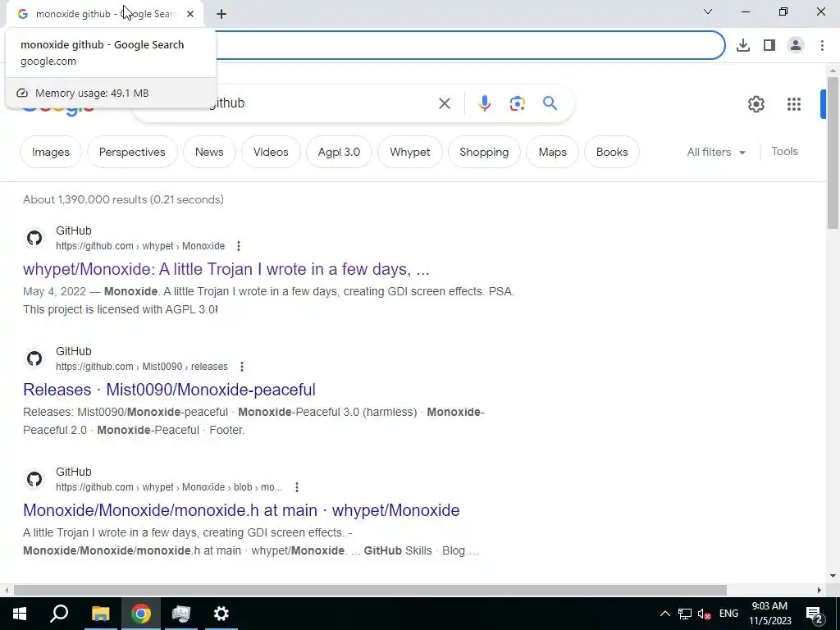Switch to Perspectives results
Image resolution: width=840 pixels, height=630 pixels.
click(x=132, y=152)
